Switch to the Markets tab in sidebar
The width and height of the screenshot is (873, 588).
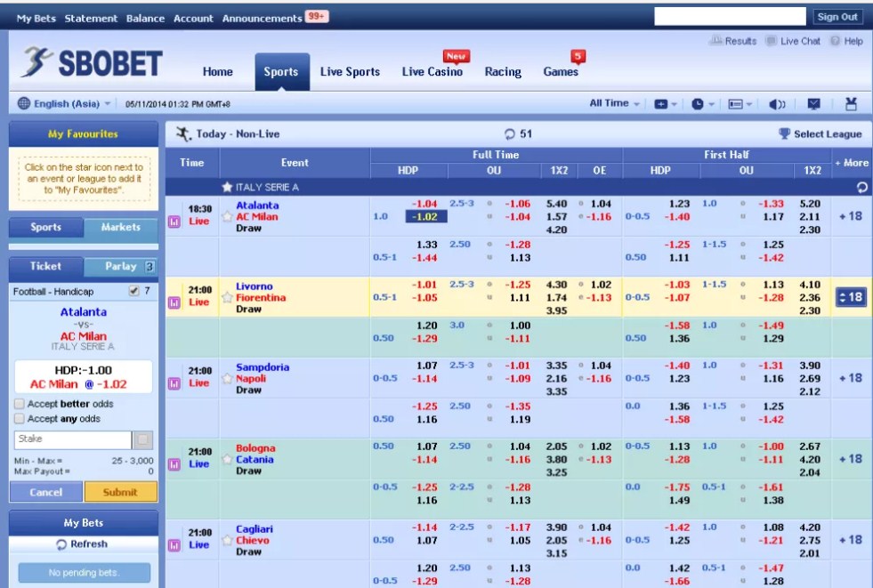pyautogui.click(x=121, y=227)
